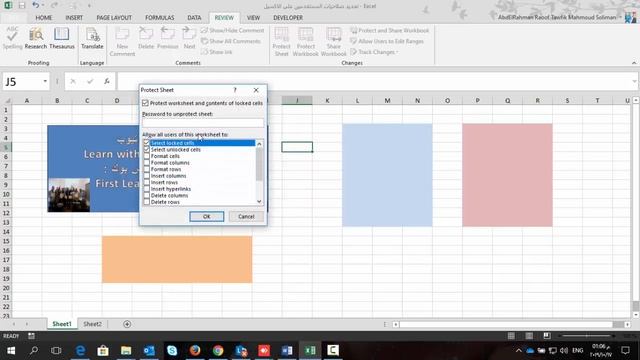Click the Save icon in title bar
Image resolution: width=640 pixels, height=360 pixels.
click(22, 6)
